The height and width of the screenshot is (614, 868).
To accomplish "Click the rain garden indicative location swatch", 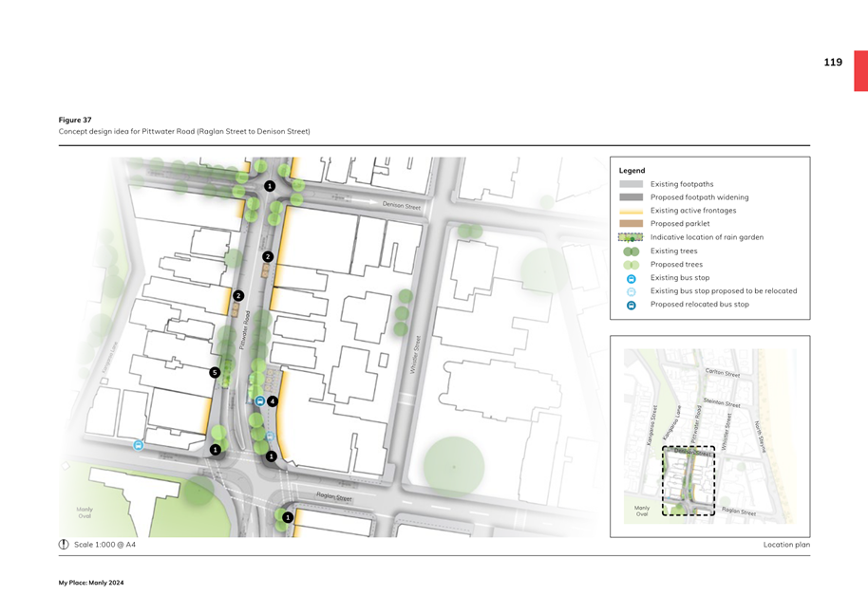I will 631,237.
